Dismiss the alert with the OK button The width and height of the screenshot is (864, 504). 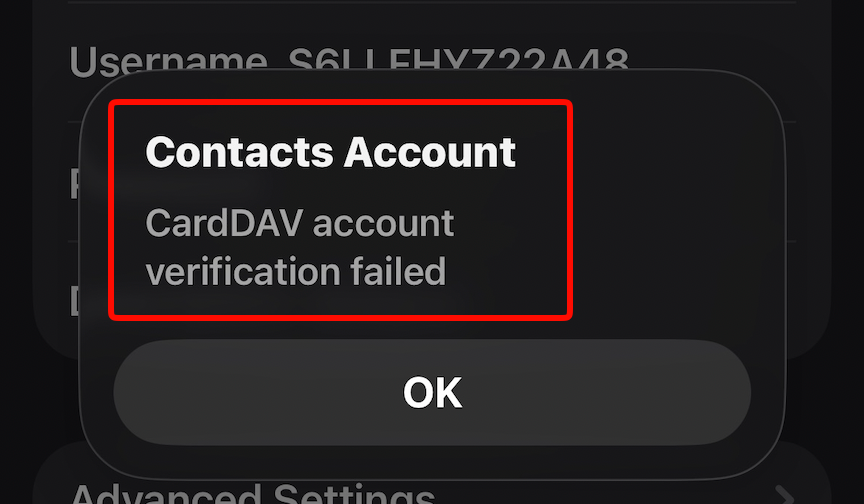(432, 392)
